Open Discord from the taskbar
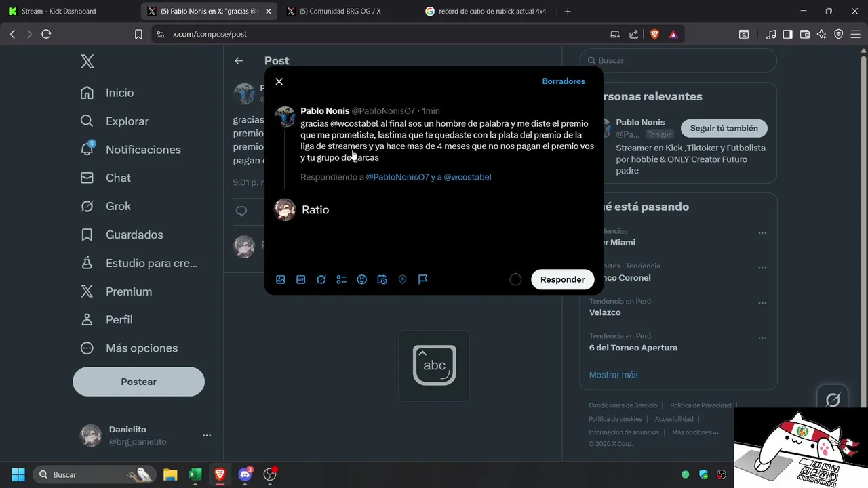 [245, 474]
